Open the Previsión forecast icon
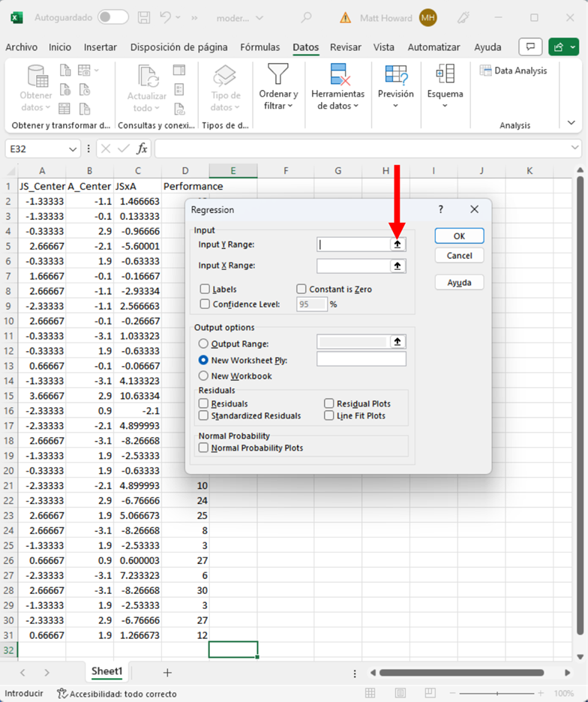Screen dimensions: 588x702 (395, 74)
